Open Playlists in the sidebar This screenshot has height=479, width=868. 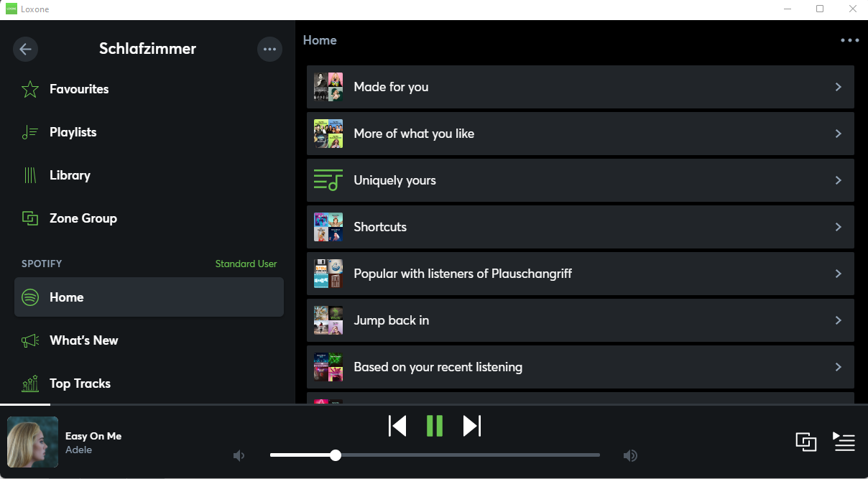[x=149, y=132]
